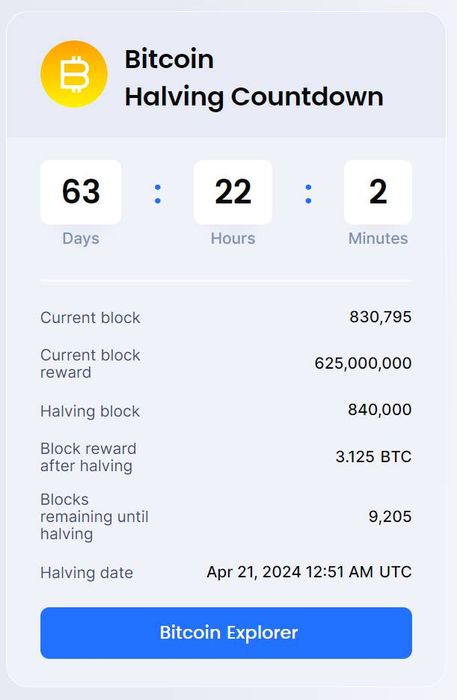This screenshot has width=457, height=700.
Task: Click the halving block value 840,000
Action: coord(380,409)
